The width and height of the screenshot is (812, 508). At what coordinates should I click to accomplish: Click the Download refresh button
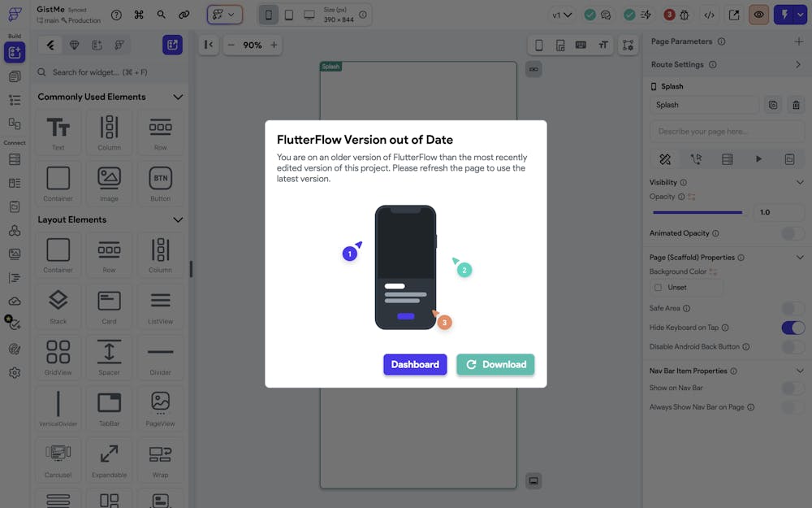pyautogui.click(x=495, y=364)
